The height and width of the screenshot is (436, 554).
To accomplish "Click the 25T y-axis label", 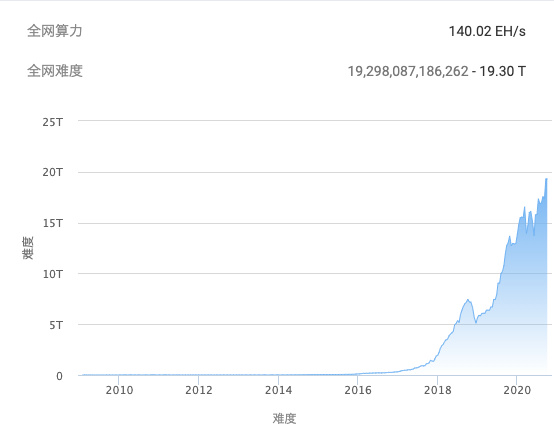I will [53, 122].
